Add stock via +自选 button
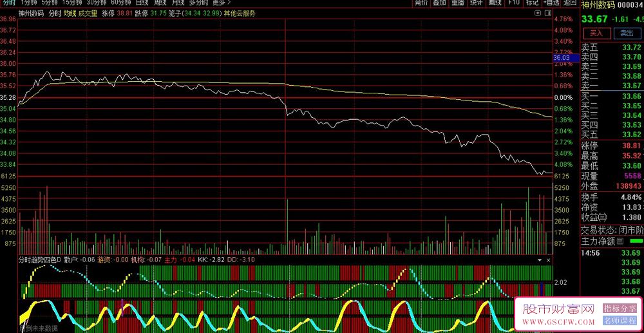 tap(551, 3)
